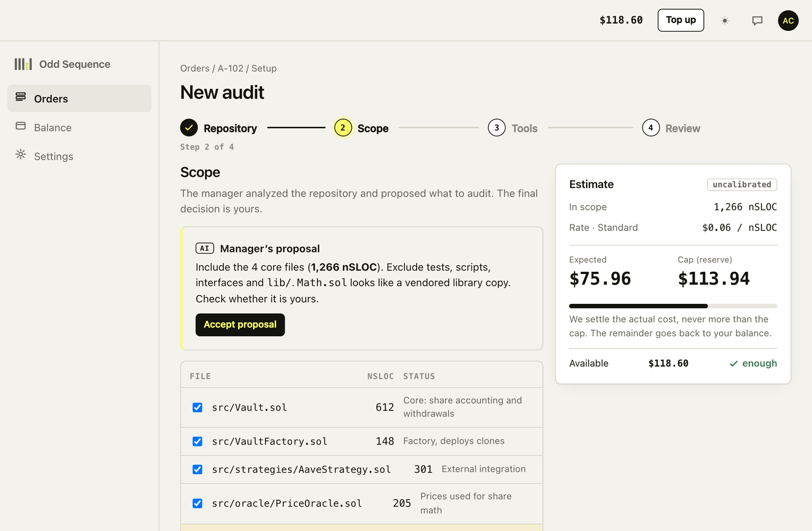812x531 pixels.
Task: Uncheck src/Vault.sol checkbox
Action: coord(197,407)
